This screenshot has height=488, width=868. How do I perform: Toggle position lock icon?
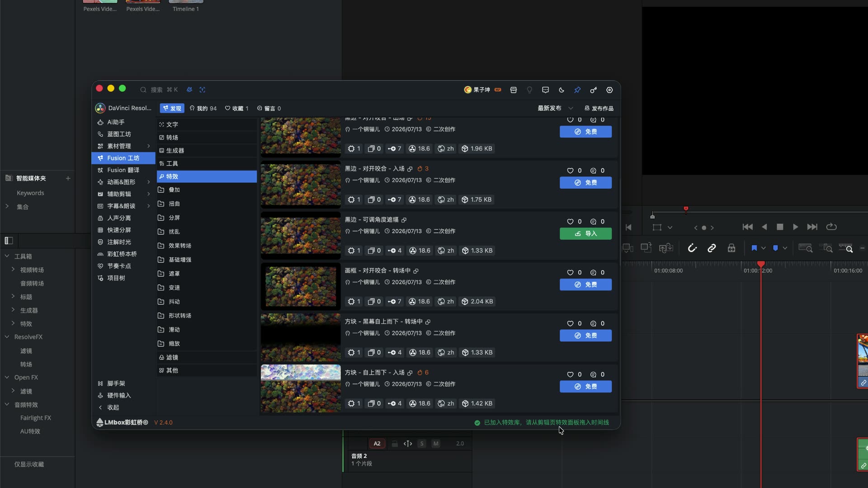731,248
